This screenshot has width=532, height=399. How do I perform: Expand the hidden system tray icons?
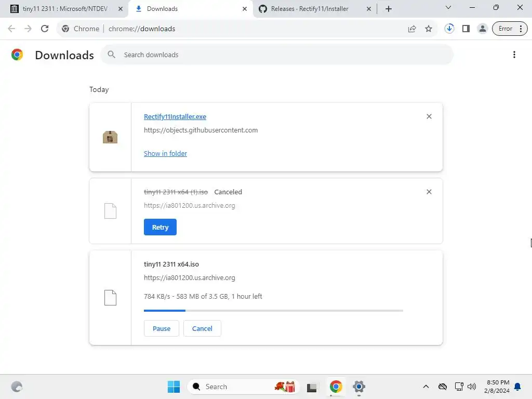point(426,387)
